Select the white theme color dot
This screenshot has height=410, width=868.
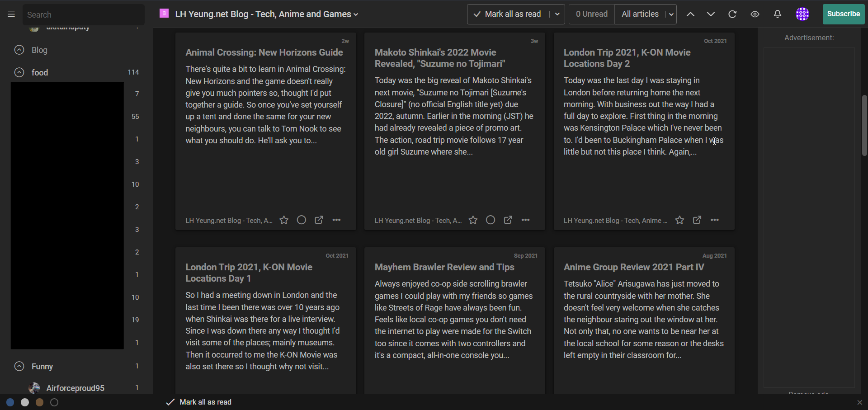(25, 402)
